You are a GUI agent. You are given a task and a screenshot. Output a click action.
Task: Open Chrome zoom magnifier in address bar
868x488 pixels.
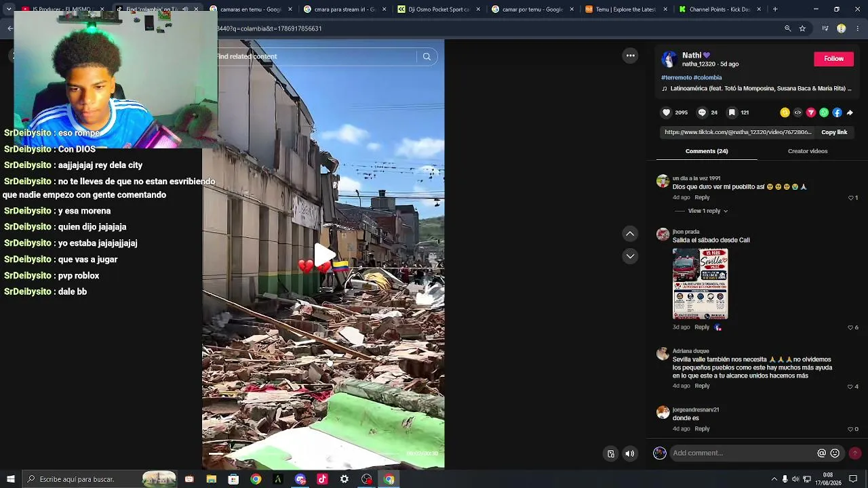click(x=787, y=28)
